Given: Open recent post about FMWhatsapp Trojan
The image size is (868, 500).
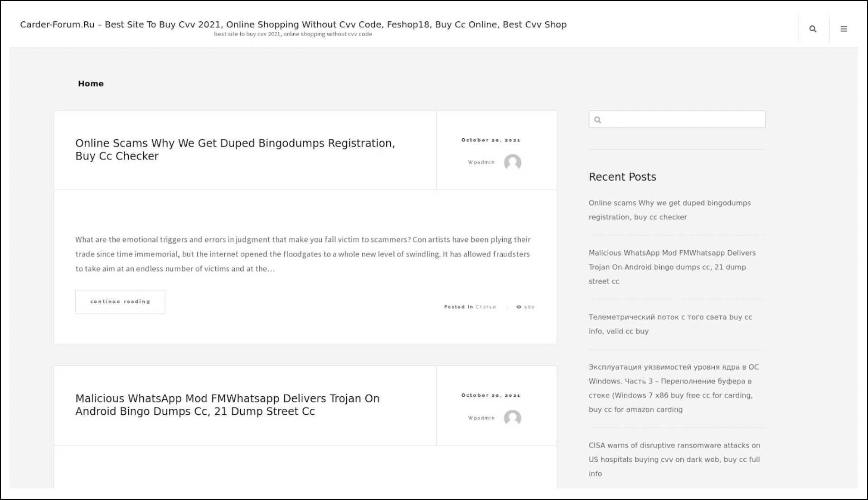Looking at the screenshot, I should coord(672,267).
